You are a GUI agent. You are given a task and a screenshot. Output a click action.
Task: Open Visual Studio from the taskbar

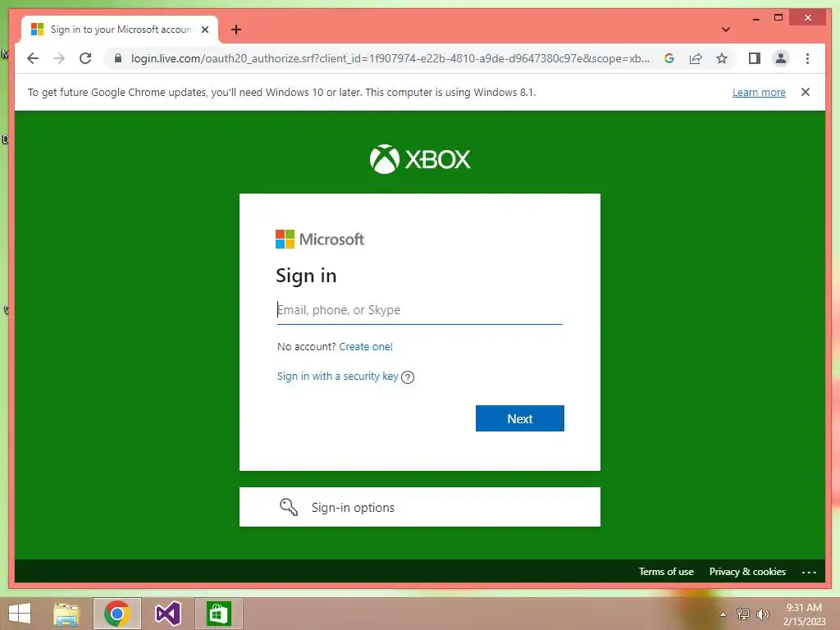coord(167,614)
